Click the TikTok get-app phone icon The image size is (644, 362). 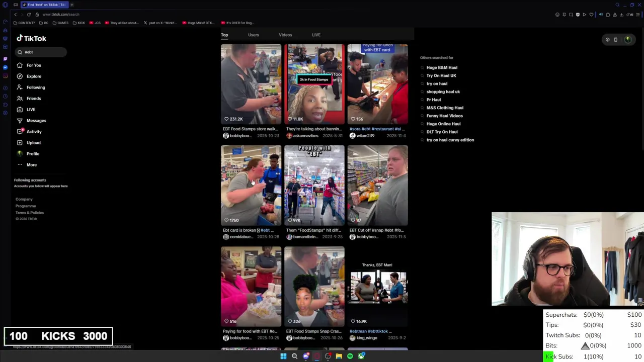coord(615,39)
